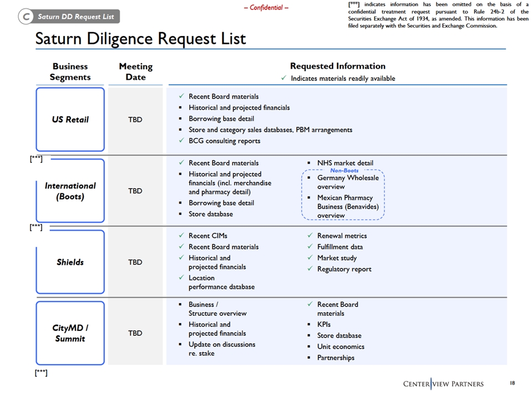Click the Centerview Partners logo

point(443,383)
